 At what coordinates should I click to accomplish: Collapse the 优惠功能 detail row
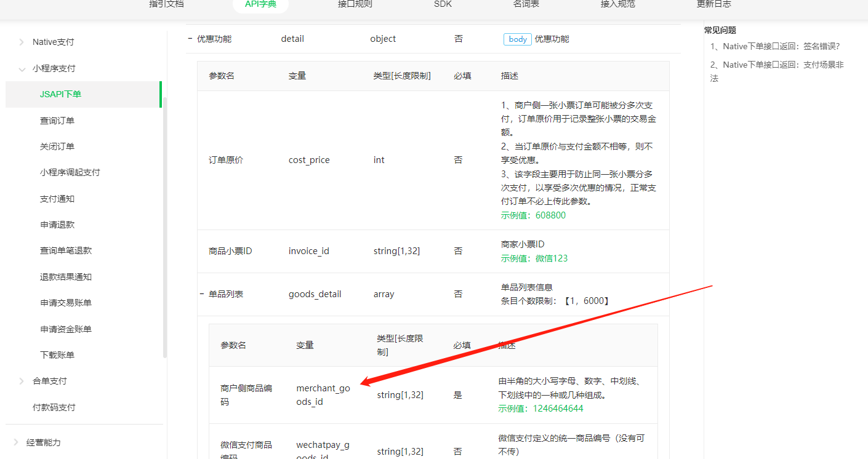(190, 39)
